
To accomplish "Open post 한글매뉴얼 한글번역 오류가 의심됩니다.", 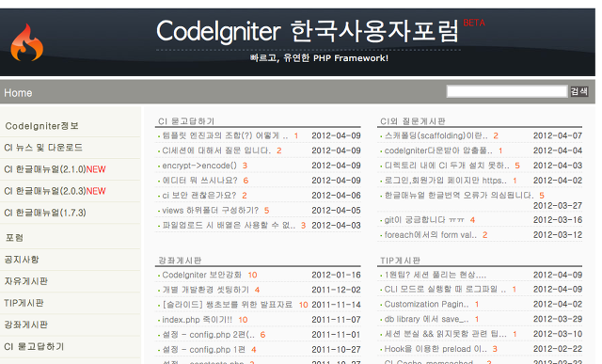I will [459, 196].
